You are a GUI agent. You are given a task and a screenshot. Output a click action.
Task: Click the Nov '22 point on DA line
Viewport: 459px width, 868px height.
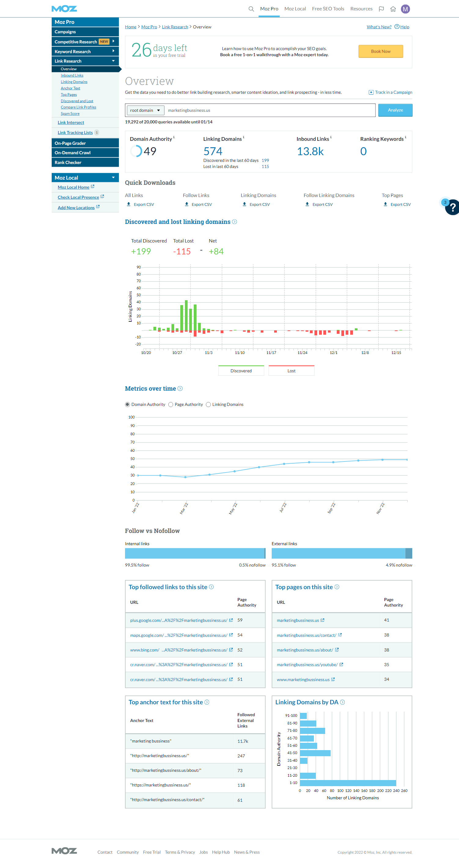pyautogui.click(x=382, y=460)
